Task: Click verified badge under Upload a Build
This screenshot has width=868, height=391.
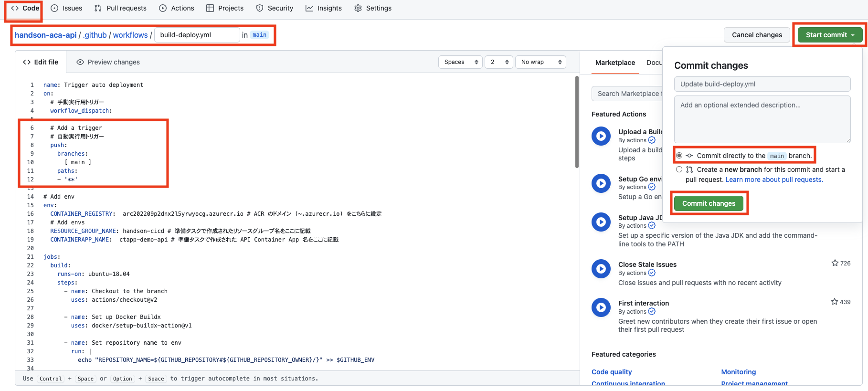Action: [x=652, y=140]
